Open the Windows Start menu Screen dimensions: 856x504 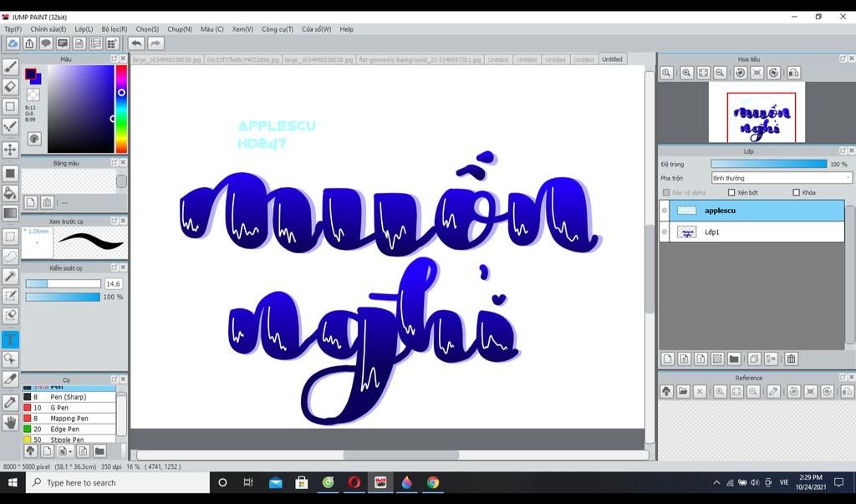pos(13,483)
